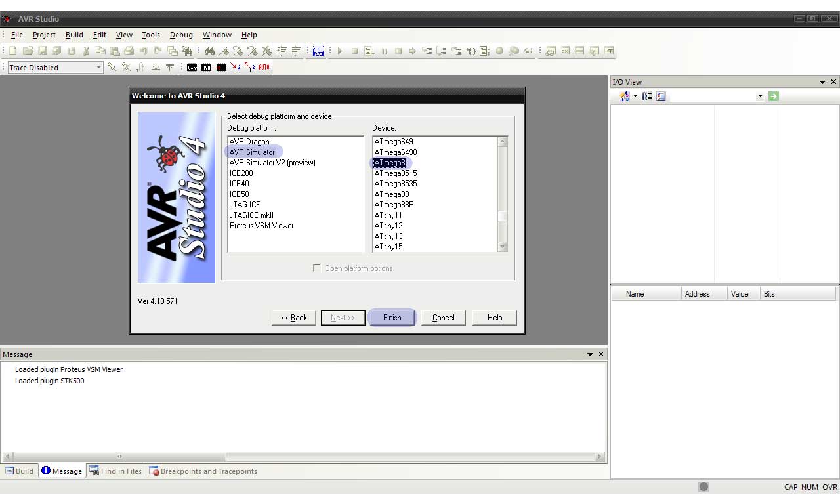
Task: Click the Find binoculars icon
Action: coord(209,51)
